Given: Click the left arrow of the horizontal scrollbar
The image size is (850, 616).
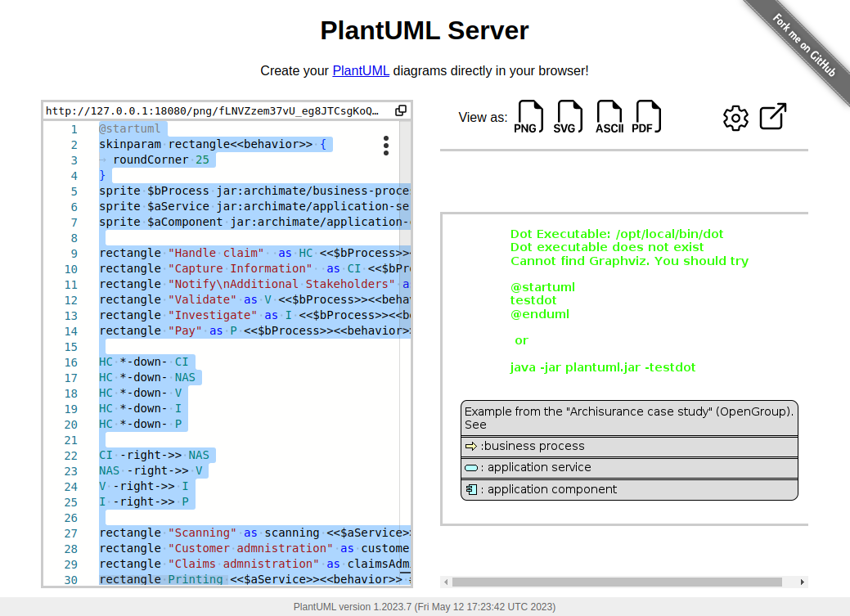Looking at the screenshot, I should 445,582.
